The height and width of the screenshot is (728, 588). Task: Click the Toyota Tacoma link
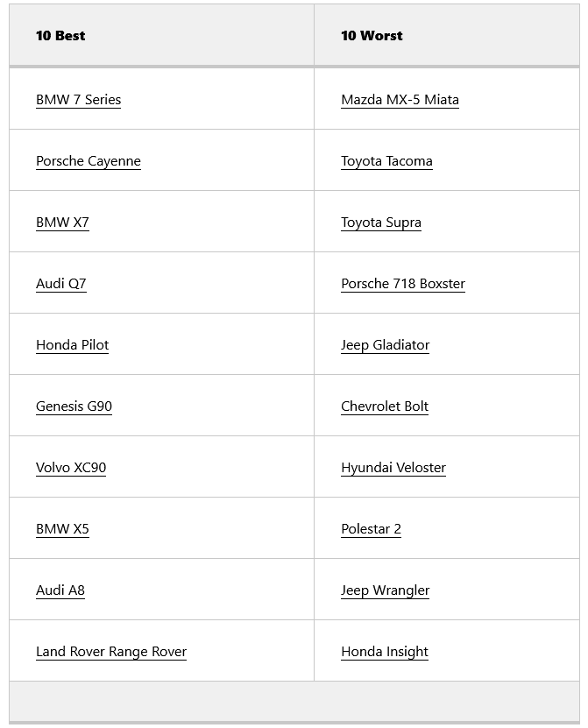[x=386, y=161]
